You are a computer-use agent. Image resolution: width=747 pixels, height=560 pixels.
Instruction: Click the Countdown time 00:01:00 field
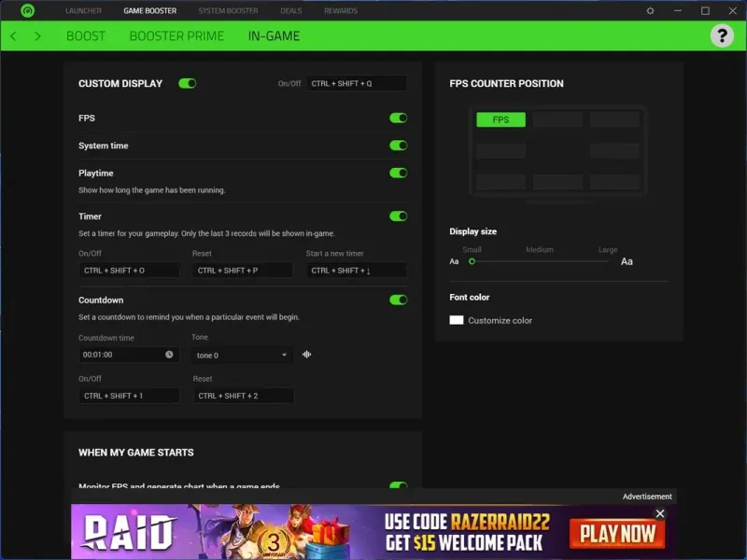click(x=129, y=355)
